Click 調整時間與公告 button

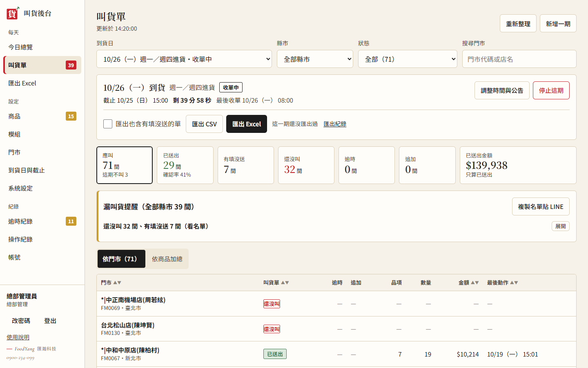coord(502,90)
